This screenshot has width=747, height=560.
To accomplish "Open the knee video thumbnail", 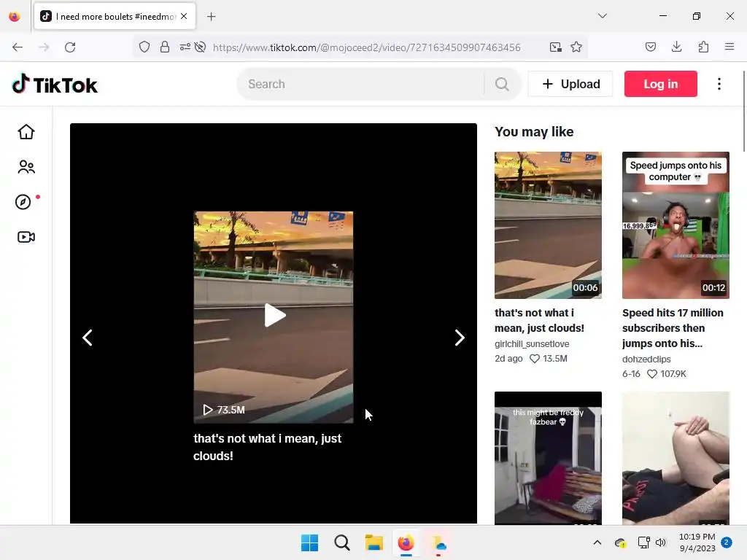I will pyautogui.click(x=676, y=458).
